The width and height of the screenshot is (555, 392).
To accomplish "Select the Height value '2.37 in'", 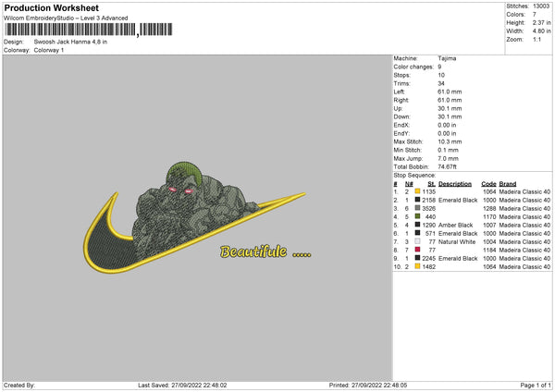I will coord(541,22).
